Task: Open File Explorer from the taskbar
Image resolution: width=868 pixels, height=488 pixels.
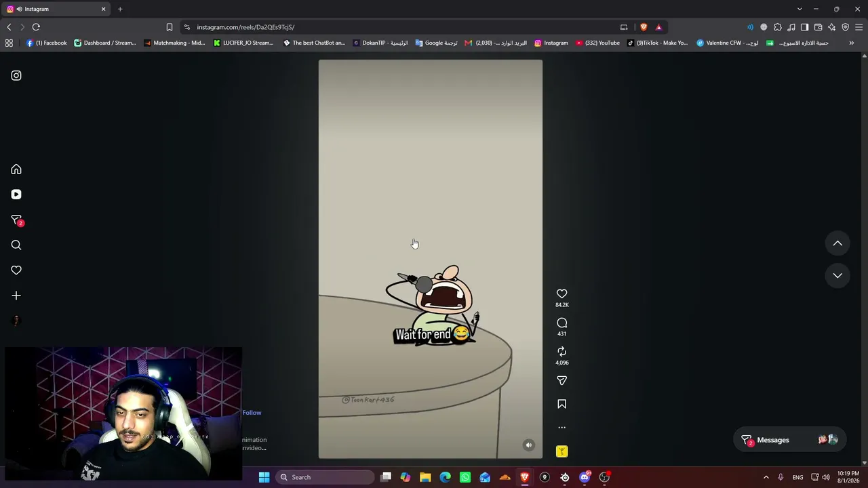Action: 425,477
